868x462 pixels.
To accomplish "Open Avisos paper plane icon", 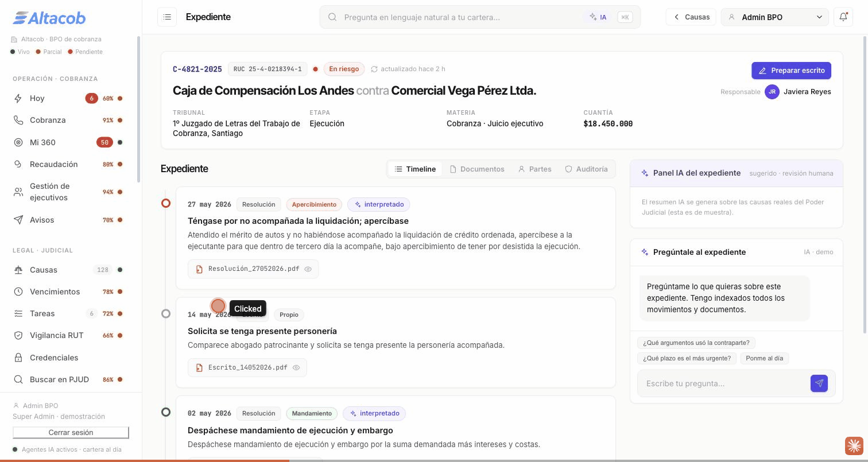I will (x=18, y=220).
